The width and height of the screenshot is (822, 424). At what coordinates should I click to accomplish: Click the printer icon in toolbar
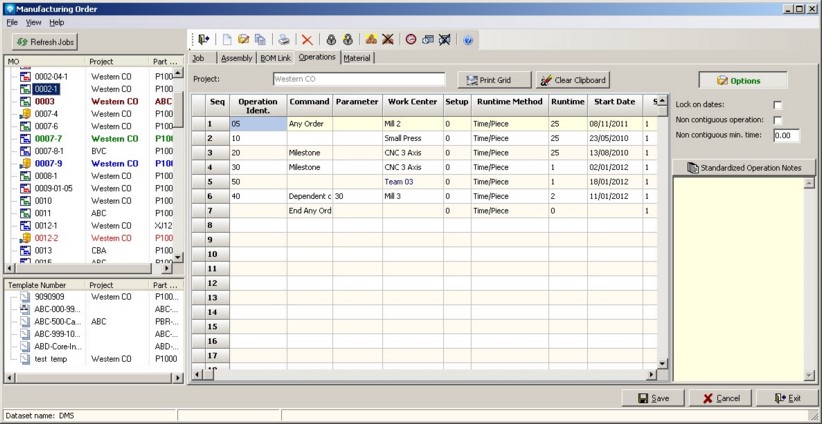pos(284,40)
